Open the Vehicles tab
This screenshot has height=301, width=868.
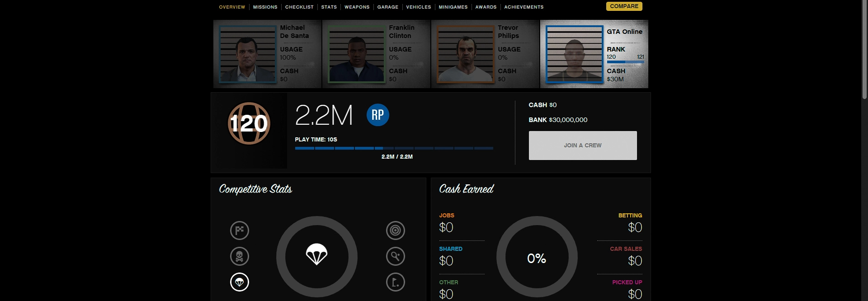(419, 7)
